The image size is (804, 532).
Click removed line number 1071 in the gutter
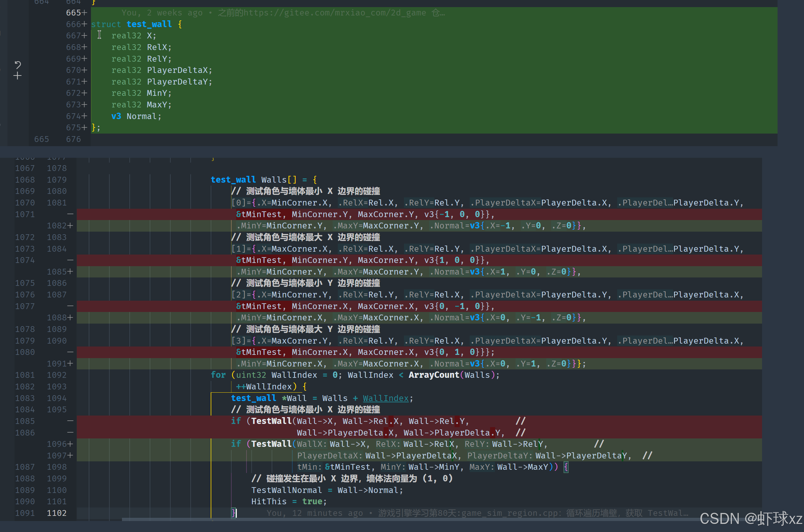25,214
